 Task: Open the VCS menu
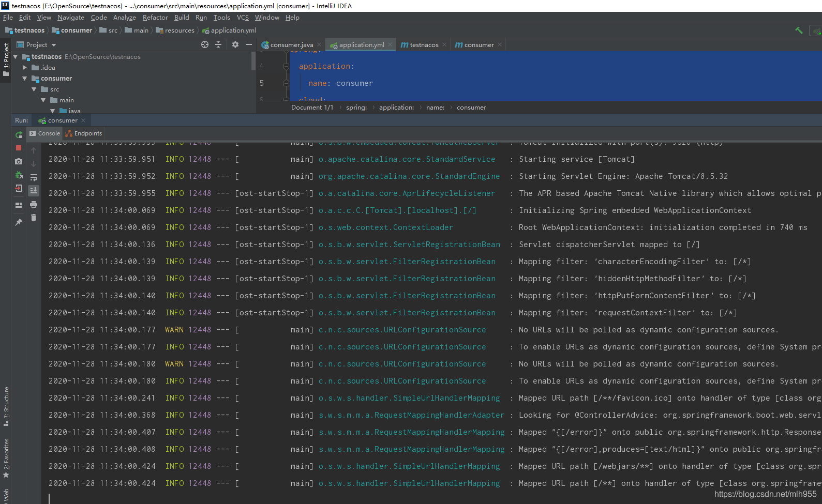point(243,18)
